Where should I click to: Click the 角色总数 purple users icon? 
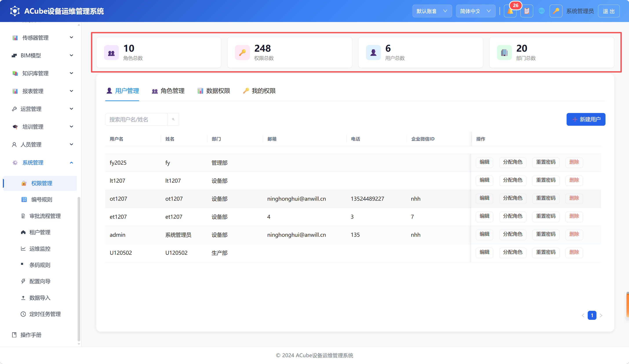111,53
